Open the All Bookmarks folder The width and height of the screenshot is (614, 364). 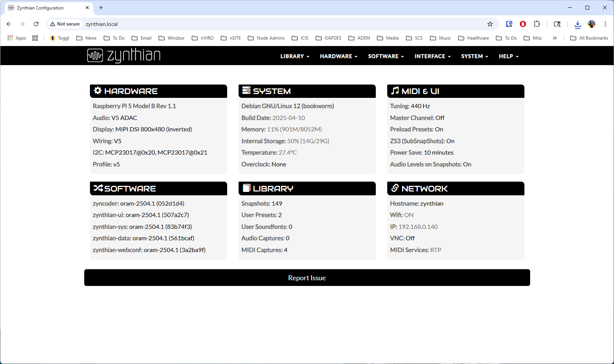(x=589, y=38)
